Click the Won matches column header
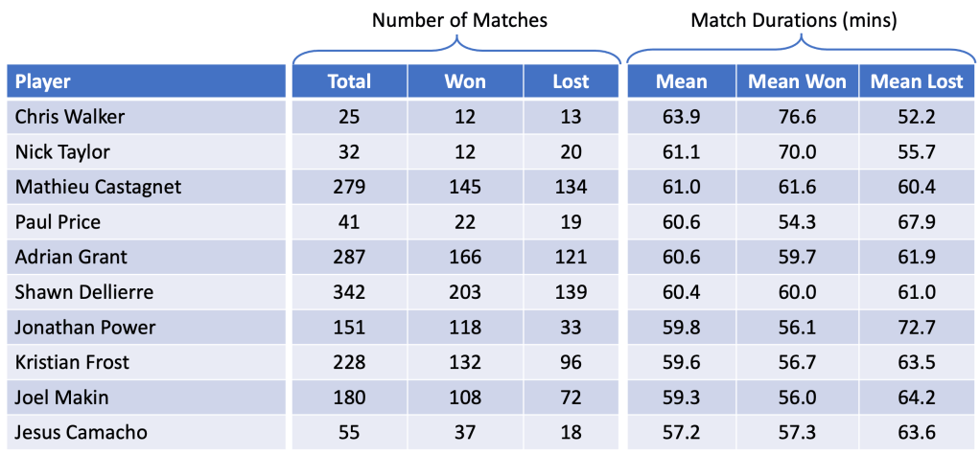The width and height of the screenshot is (980, 455). click(x=464, y=81)
